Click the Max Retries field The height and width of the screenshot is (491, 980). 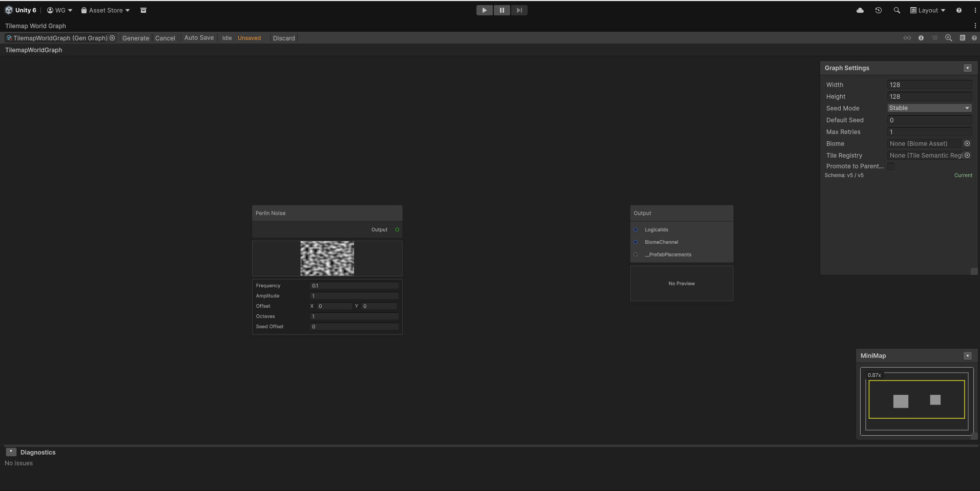pyautogui.click(x=930, y=132)
